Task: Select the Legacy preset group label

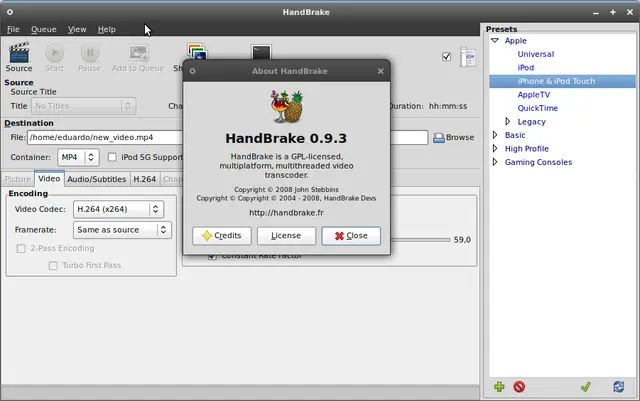Action: [531, 122]
